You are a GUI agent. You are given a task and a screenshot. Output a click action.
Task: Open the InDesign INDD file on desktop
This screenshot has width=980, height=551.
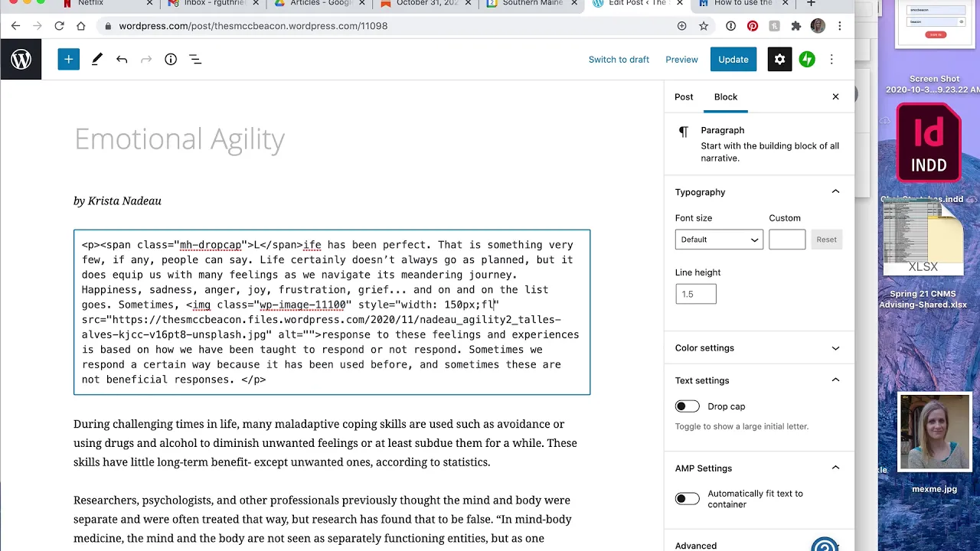[928, 143]
